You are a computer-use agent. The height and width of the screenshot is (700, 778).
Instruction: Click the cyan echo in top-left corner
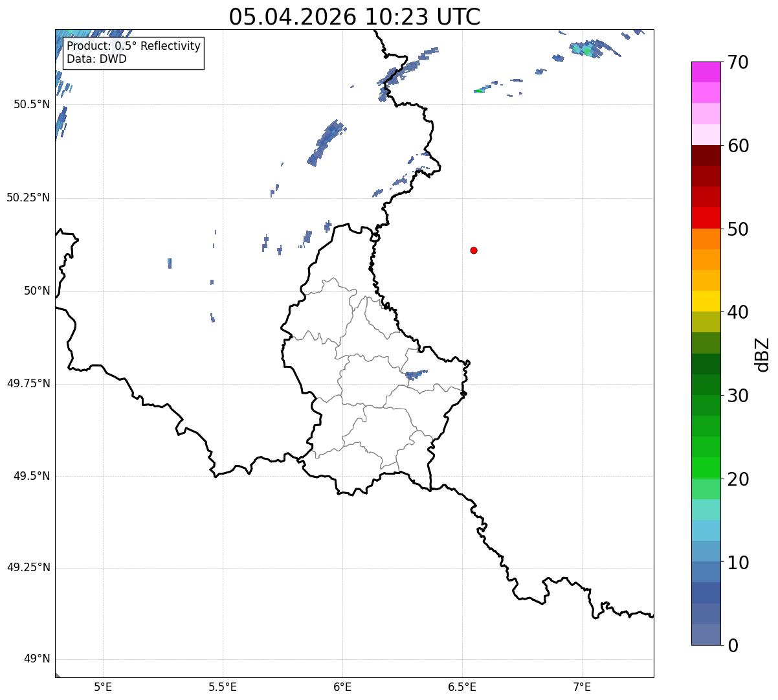[84, 35]
